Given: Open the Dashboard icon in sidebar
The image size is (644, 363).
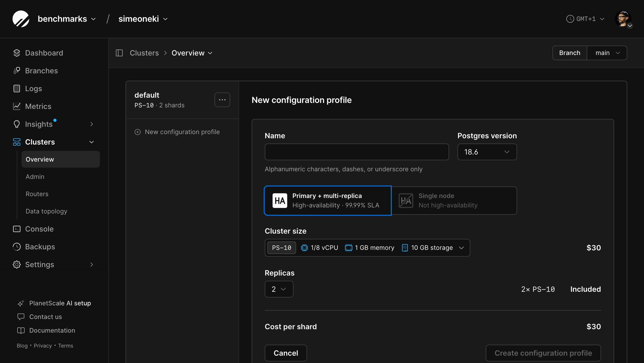Looking at the screenshot, I should click(x=17, y=53).
